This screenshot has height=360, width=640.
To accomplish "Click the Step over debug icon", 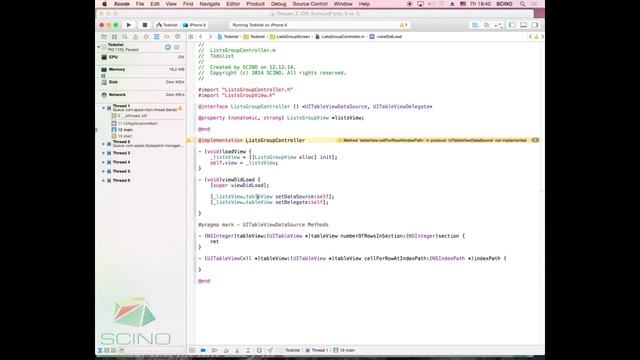I will [x=226, y=350].
